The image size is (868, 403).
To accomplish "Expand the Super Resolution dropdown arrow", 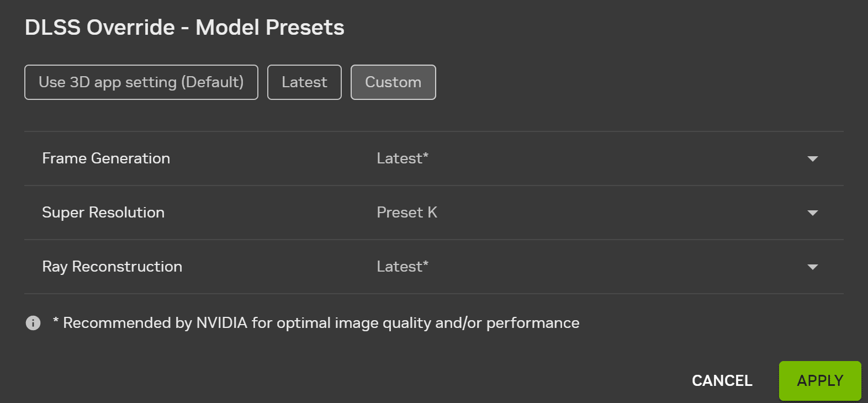I will (x=812, y=213).
